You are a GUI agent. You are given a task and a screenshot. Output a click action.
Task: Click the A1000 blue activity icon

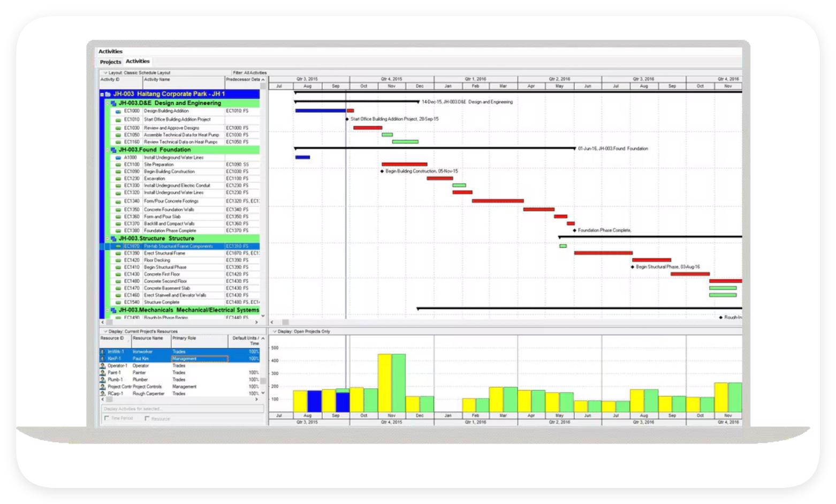click(x=118, y=158)
